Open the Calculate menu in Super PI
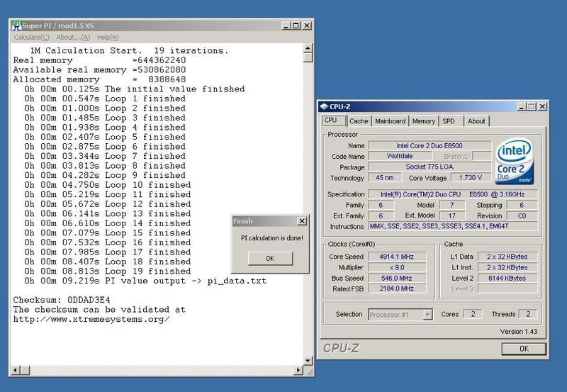Screen dimensions: 567x392 tap(32, 37)
